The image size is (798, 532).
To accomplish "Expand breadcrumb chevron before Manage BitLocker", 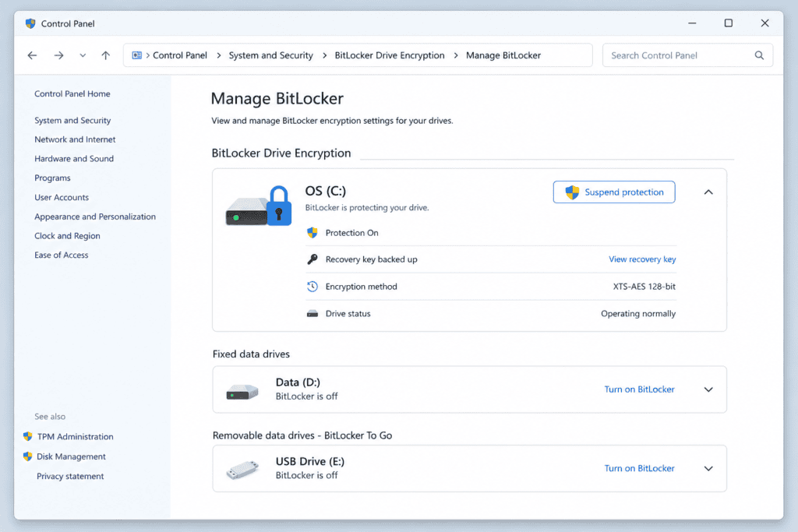I will click(x=455, y=55).
